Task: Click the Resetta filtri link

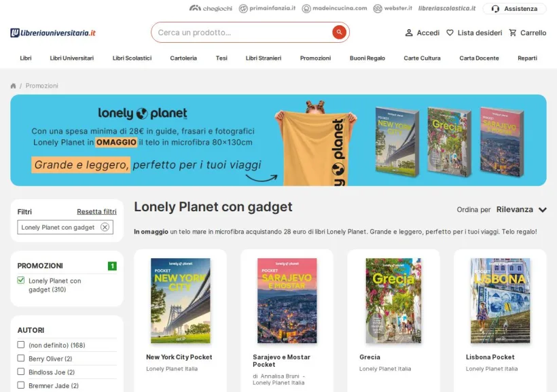Action: click(96, 211)
